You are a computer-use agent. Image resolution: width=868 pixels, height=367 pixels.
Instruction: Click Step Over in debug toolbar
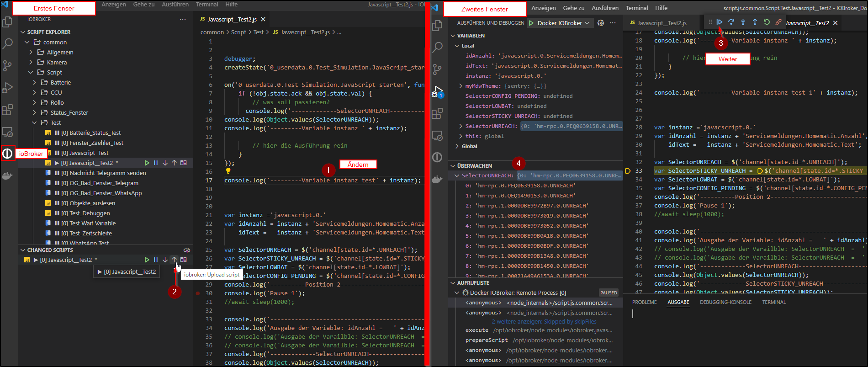pos(731,22)
